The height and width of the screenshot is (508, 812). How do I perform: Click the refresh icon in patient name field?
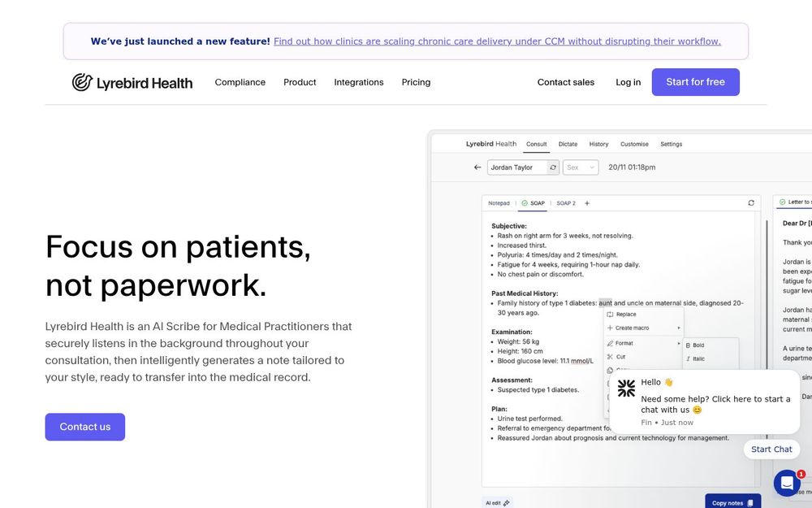click(x=553, y=167)
